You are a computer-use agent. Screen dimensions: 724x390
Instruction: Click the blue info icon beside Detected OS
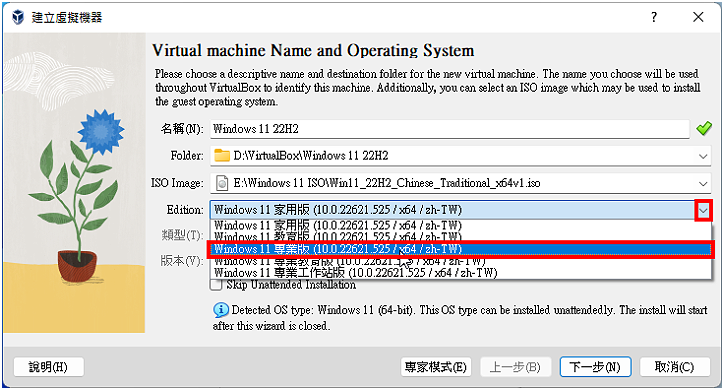point(221,310)
